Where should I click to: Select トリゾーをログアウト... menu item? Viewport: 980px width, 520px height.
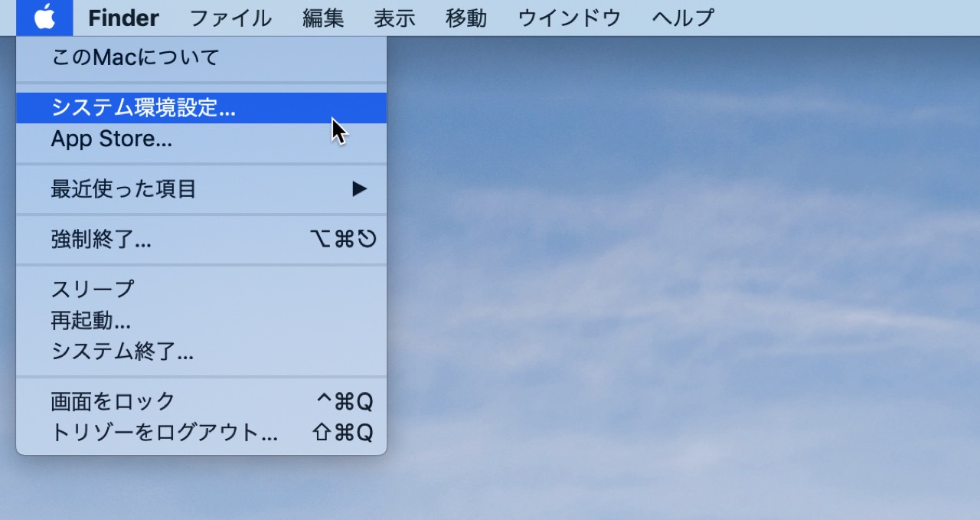(201, 433)
